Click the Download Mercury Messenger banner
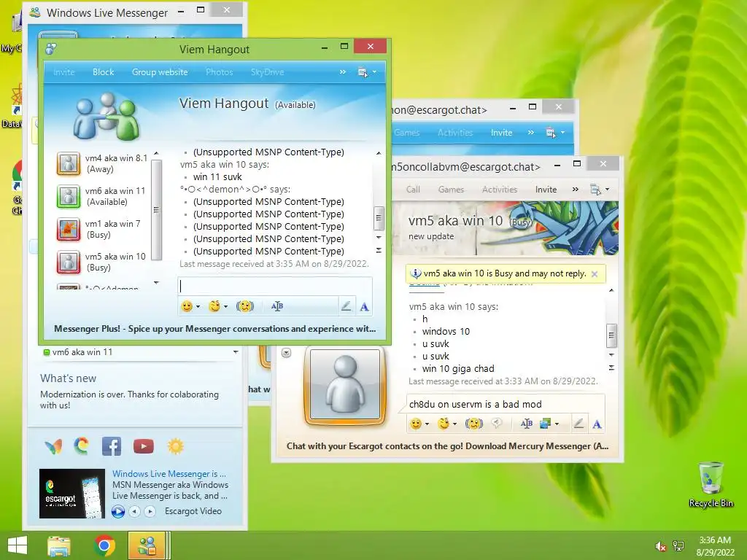Viewport: 747px width, 560px height. (x=447, y=446)
